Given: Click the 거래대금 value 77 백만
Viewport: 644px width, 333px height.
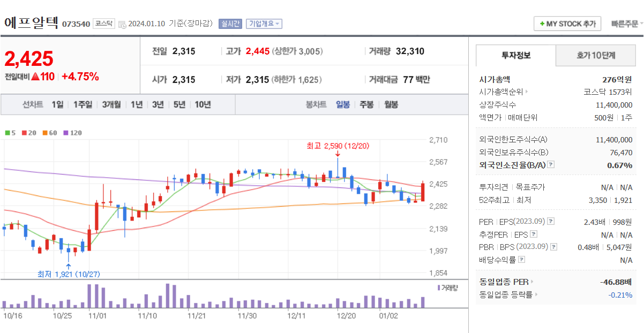Looking at the screenshot, I should pos(416,80).
